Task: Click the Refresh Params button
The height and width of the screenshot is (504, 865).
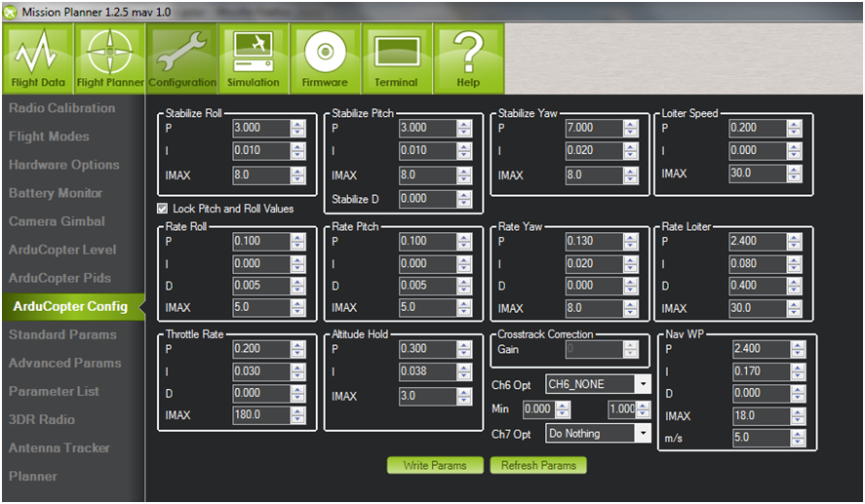Action: [x=538, y=465]
